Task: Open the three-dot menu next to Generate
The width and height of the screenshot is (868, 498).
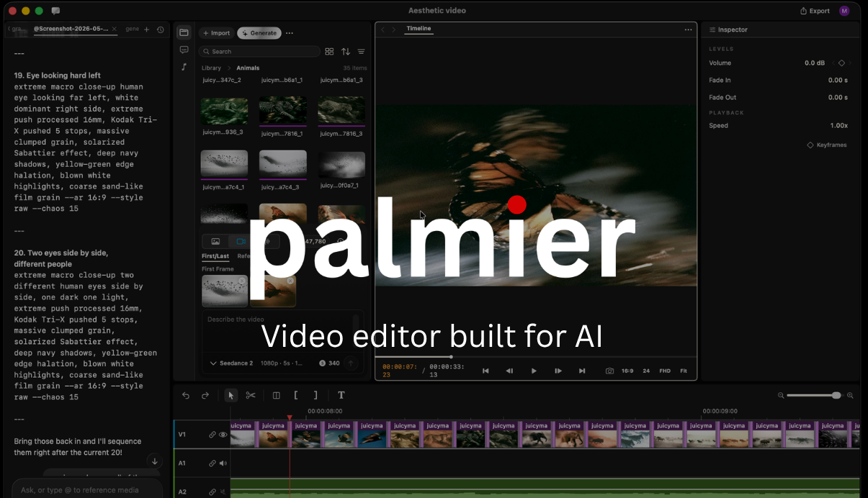Action: tap(290, 33)
